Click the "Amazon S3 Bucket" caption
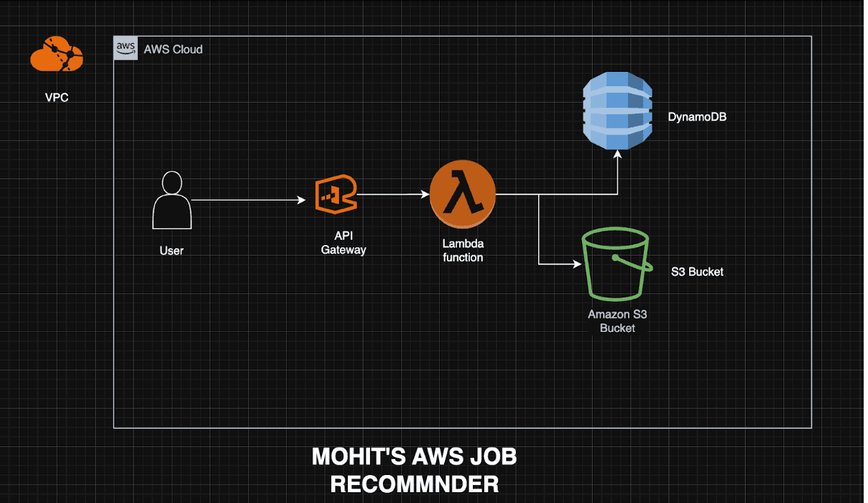868x503 pixels. 618,320
